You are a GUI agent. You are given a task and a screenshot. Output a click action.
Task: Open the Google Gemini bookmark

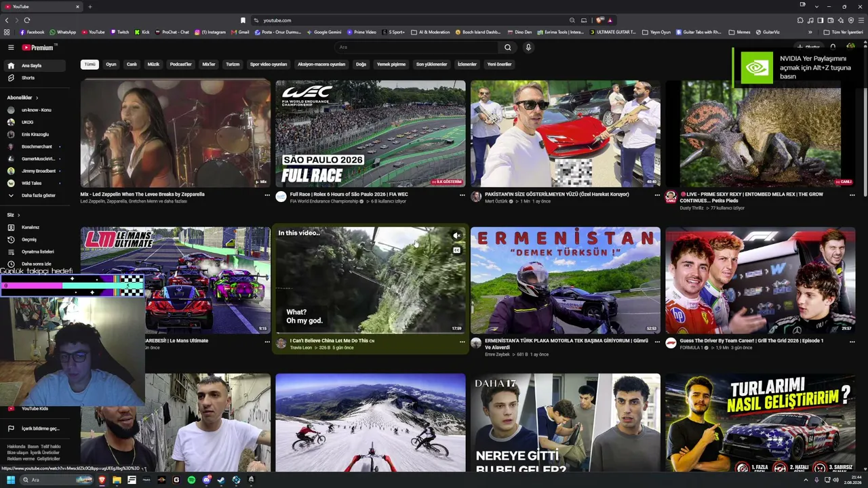click(x=324, y=32)
